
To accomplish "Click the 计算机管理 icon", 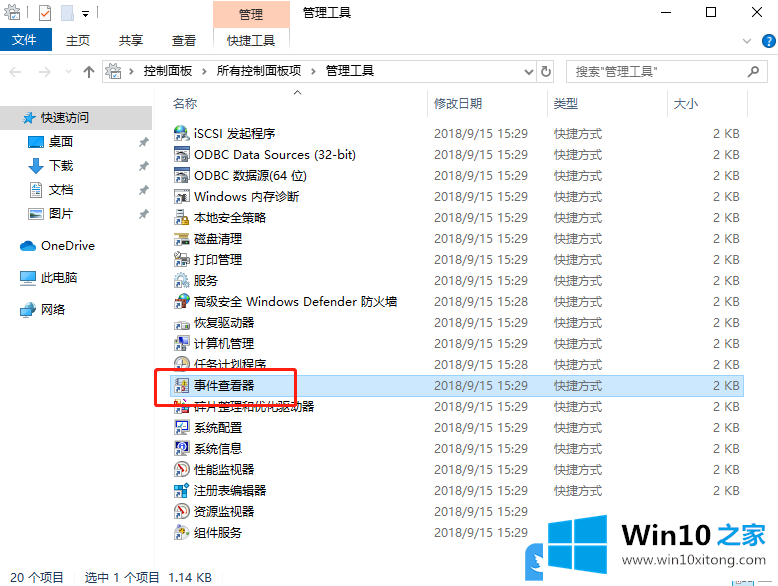I will (x=182, y=343).
